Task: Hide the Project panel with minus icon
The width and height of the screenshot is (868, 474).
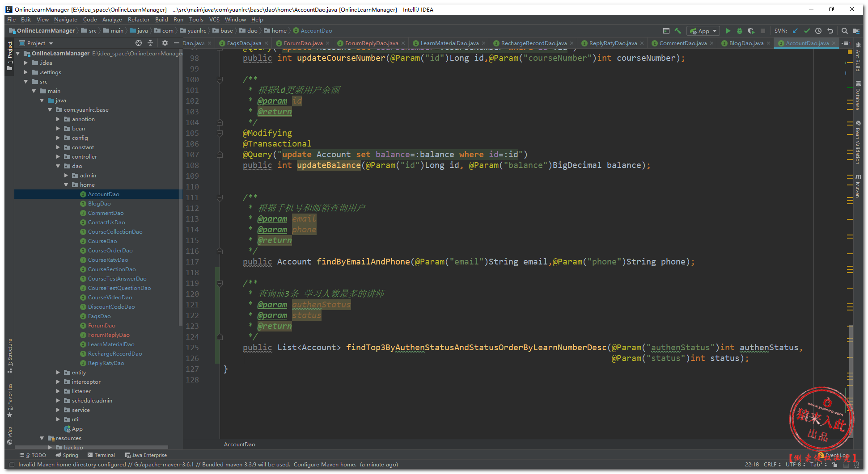Action: tap(177, 43)
